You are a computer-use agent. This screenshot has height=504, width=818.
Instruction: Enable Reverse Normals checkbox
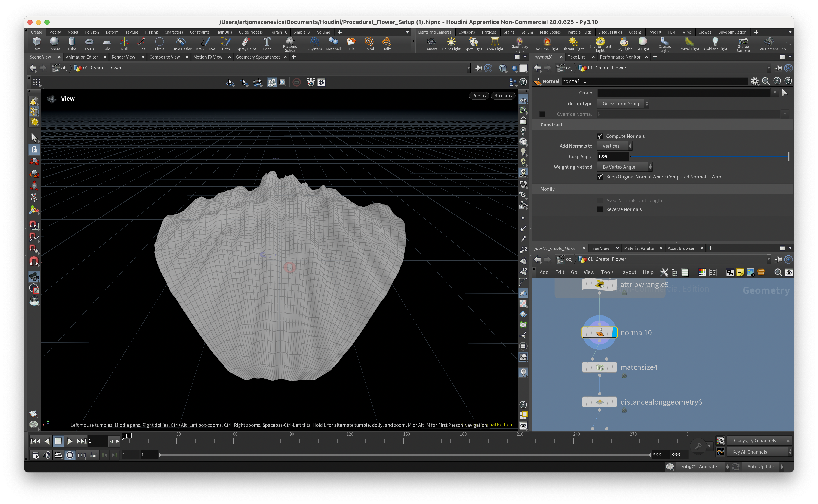pyautogui.click(x=600, y=209)
